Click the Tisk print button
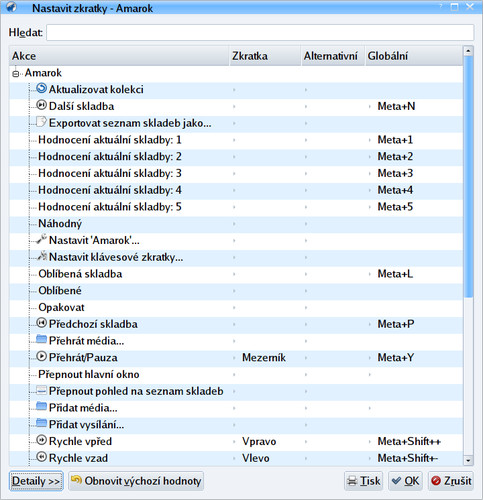The image size is (483, 500). click(x=363, y=481)
